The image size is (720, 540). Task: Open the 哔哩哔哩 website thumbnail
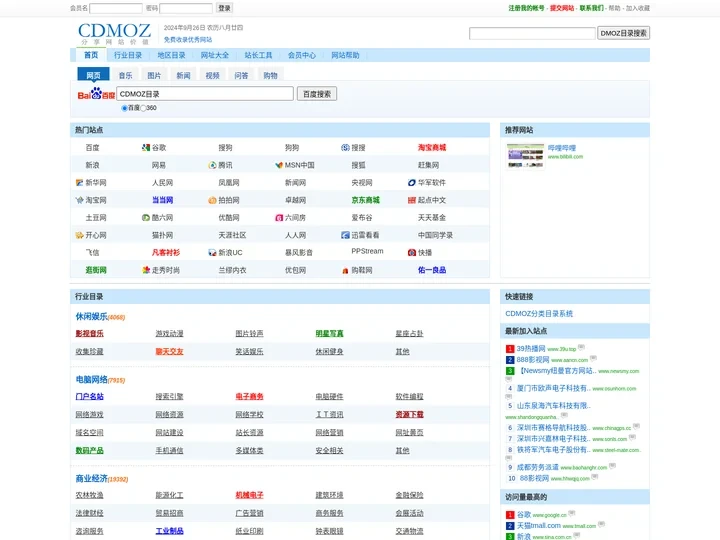525,156
